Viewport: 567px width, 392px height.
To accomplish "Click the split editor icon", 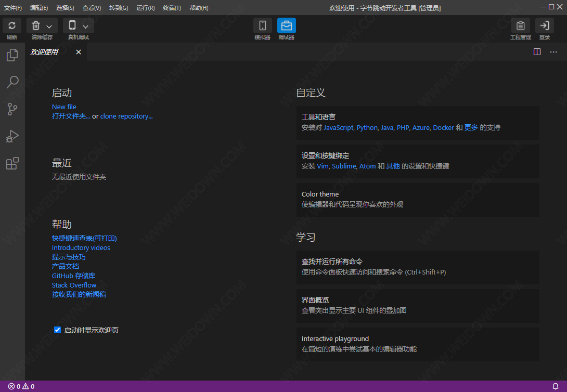I will click(537, 52).
